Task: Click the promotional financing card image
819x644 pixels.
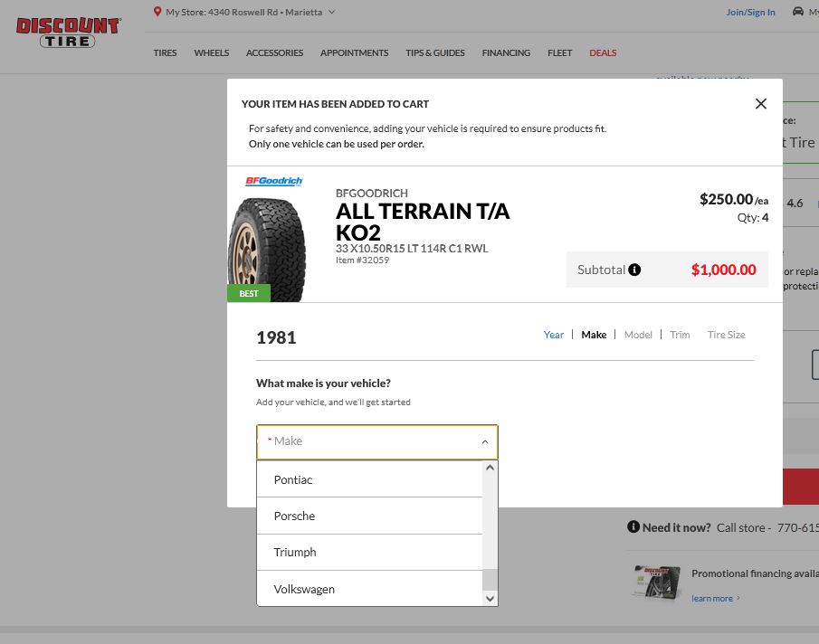Action: (656, 582)
